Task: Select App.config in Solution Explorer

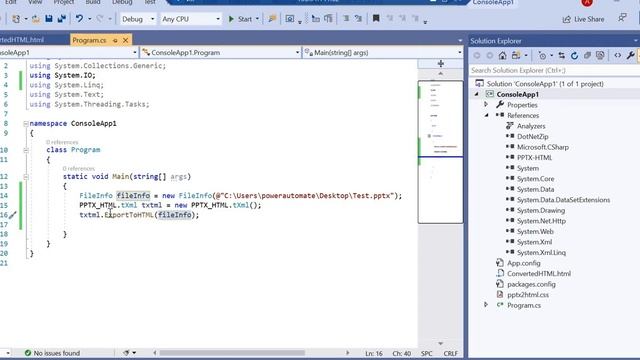Action: [524, 263]
